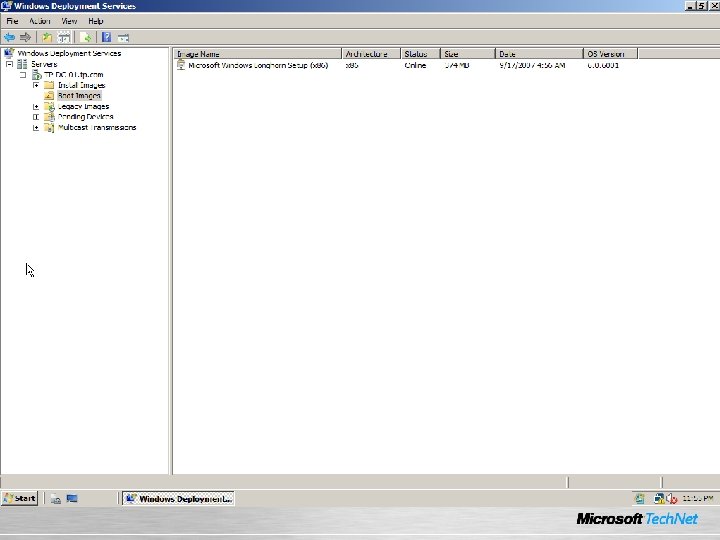Click the network tray icon
This screenshot has width=720, height=540.
pyautogui.click(x=659, y=498)
